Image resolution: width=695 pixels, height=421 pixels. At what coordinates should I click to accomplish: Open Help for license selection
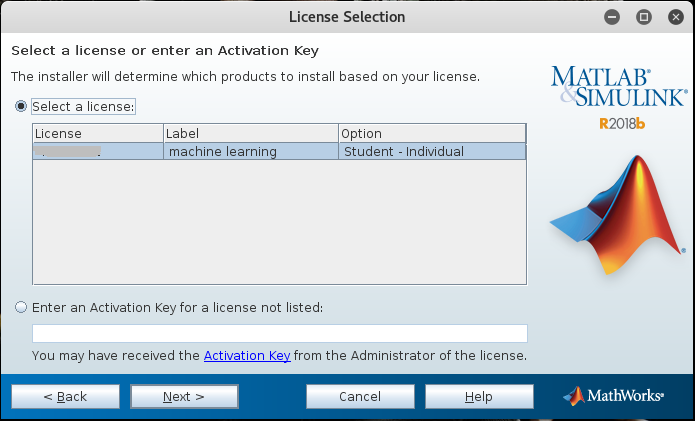click(x=479, y=396)
